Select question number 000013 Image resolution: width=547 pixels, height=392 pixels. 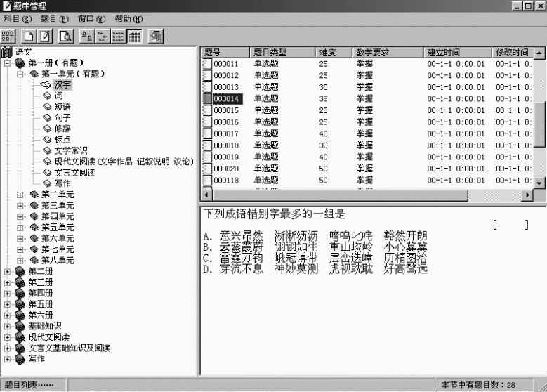pos(226,87)
